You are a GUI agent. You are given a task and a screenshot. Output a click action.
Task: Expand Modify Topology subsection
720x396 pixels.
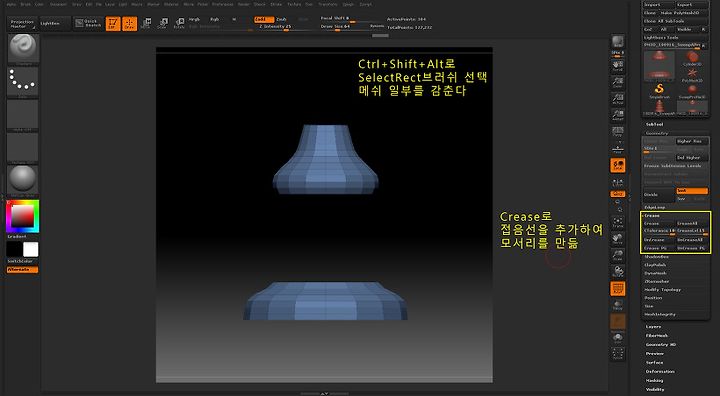click(x=663, y=290)
